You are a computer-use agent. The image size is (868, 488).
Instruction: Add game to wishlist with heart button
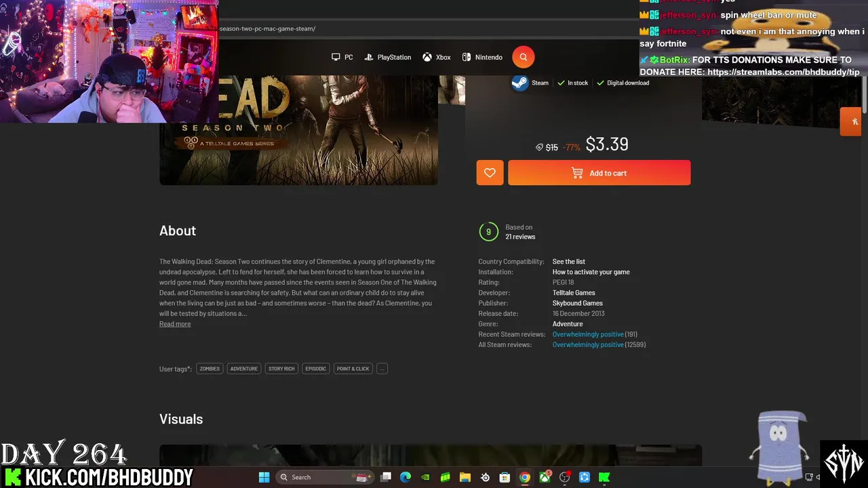coord(490,173)
